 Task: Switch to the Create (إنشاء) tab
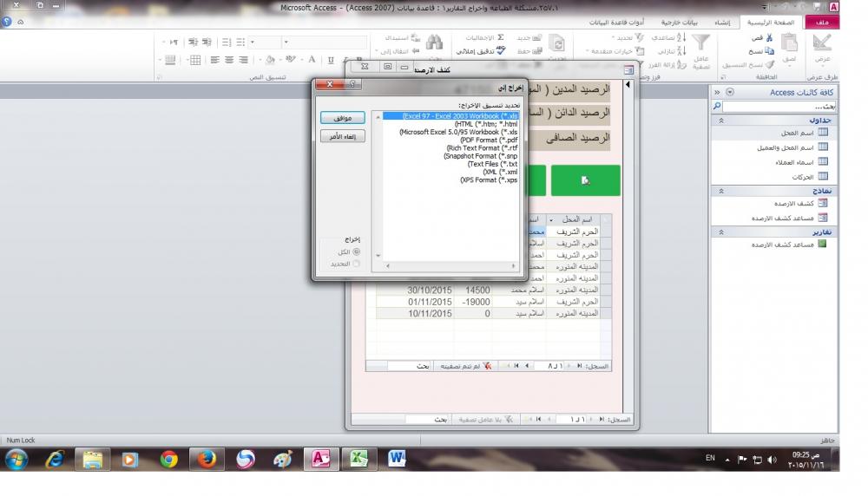click(722, 23)
